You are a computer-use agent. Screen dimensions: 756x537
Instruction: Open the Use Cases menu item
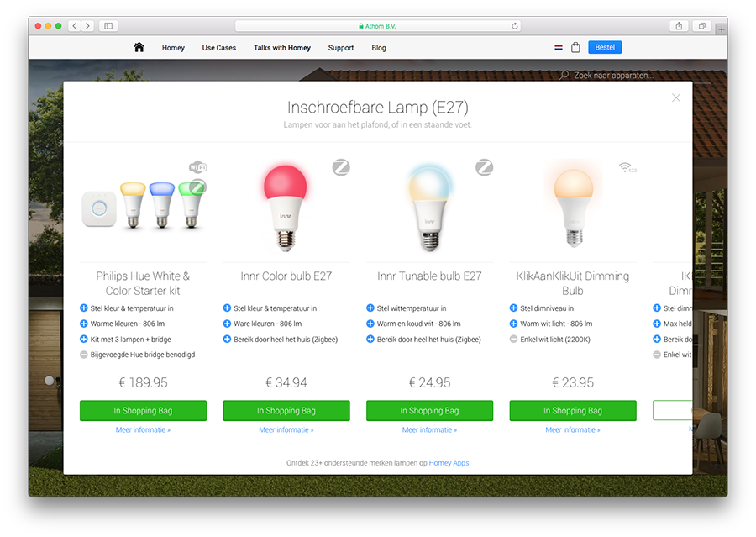[x=219, y=48]
